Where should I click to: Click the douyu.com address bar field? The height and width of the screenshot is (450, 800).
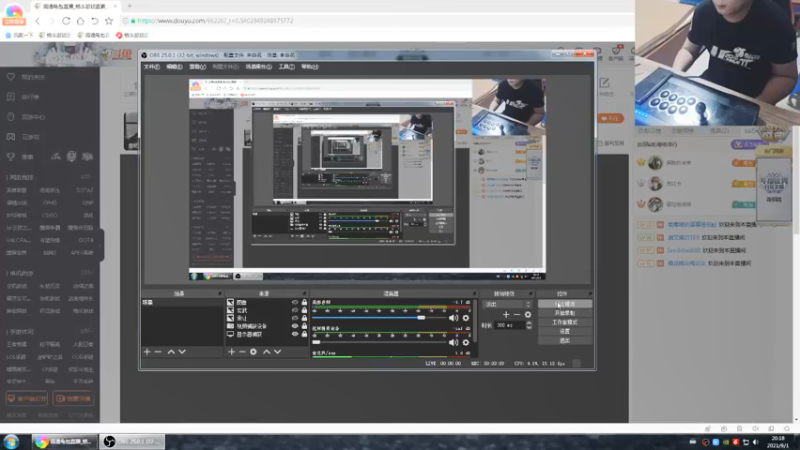(x=378, y=21)
